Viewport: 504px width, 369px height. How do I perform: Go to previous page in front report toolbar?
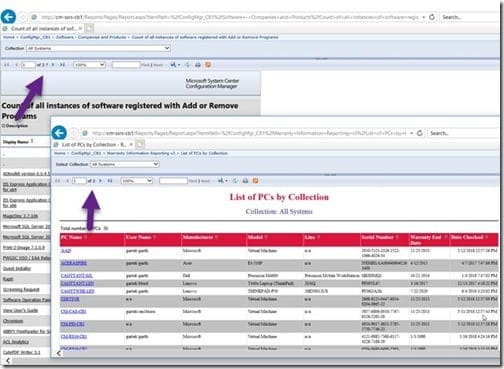click(67, 181)
